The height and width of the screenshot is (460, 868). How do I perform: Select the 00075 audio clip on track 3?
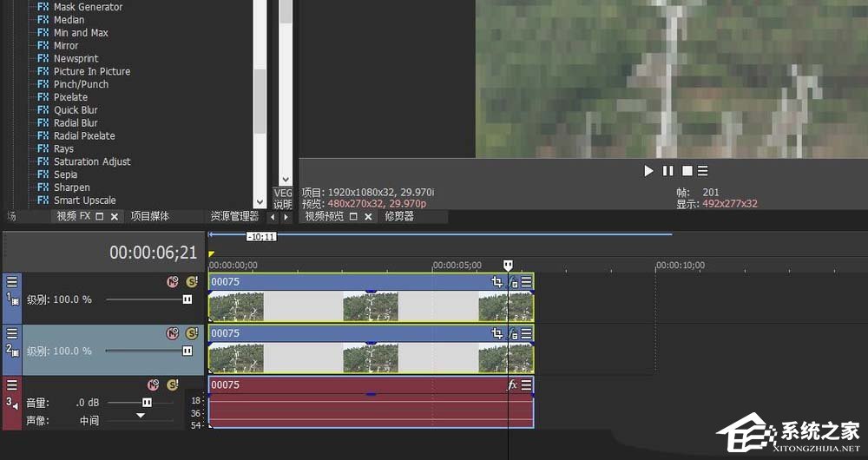coord(371,403)
